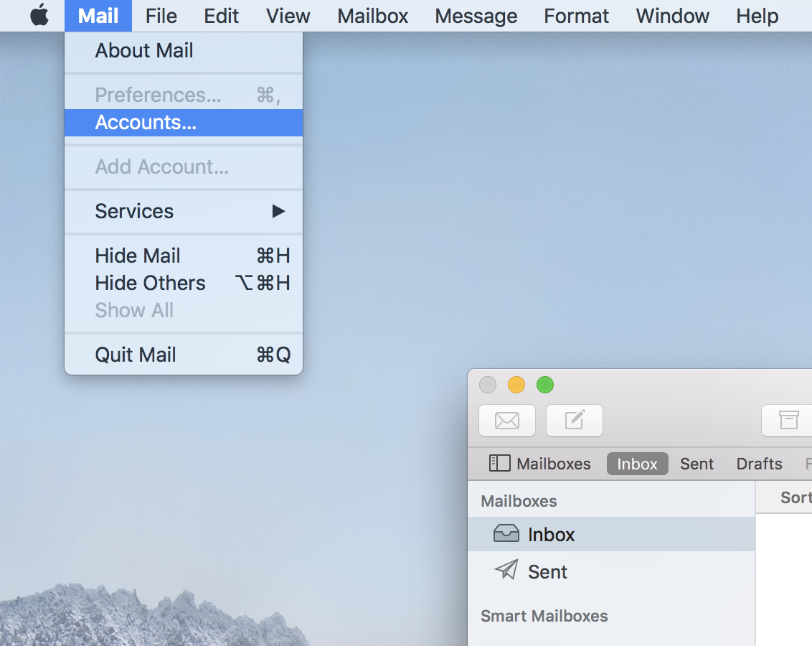This screenshot has height=646, width=812.
Task: Toggle the Mailboxes sidebar button
Action: coord(540,463)
